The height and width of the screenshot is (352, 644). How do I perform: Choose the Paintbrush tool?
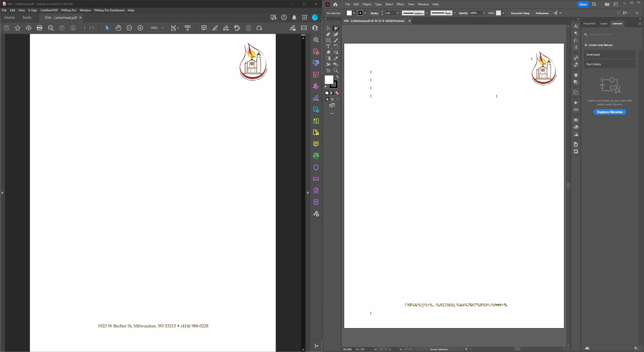coord(336,40)
